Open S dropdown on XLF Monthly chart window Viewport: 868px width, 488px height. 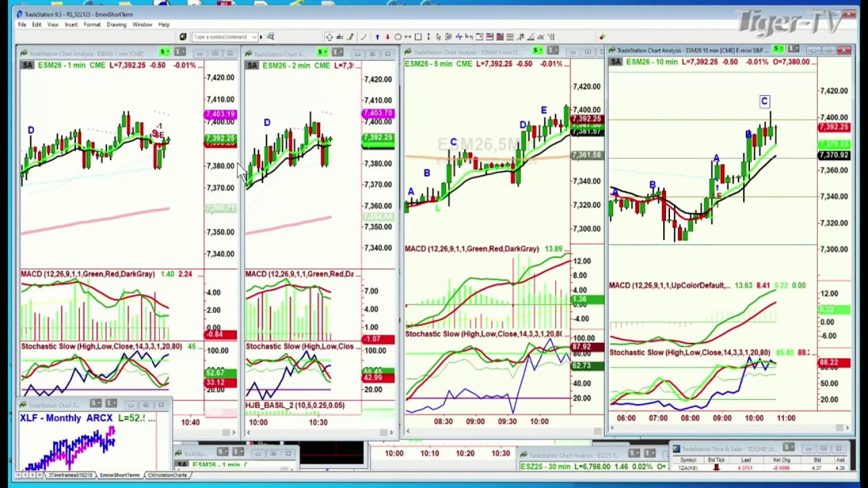pos(96,405)
